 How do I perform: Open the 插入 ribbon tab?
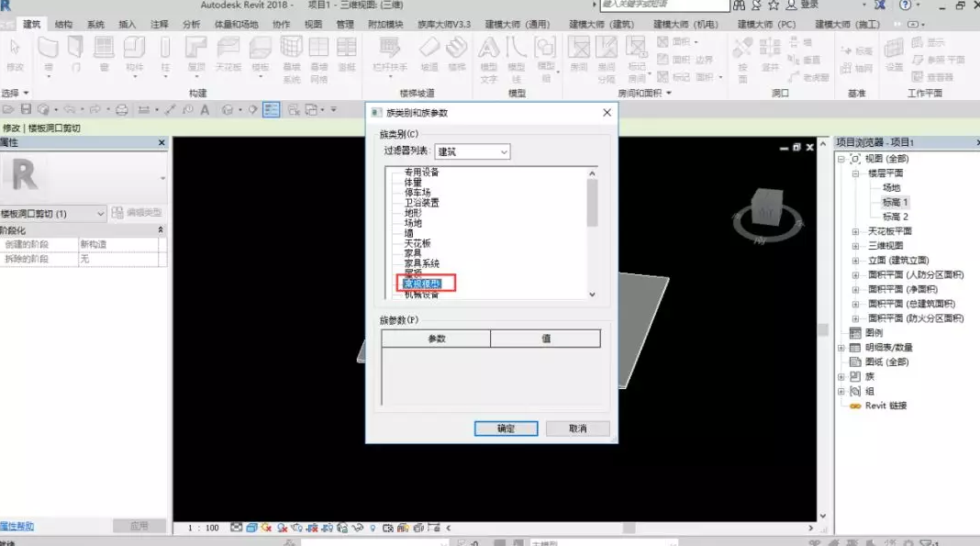[x=128, y=25]
